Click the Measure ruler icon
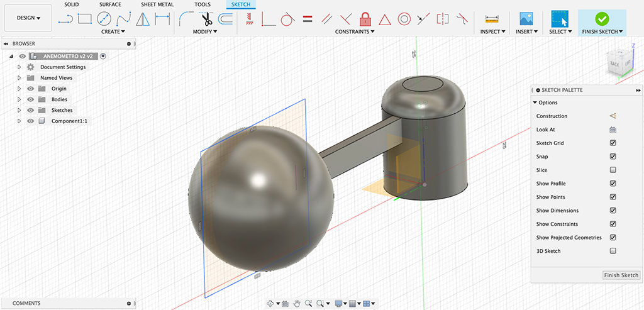 492,18
